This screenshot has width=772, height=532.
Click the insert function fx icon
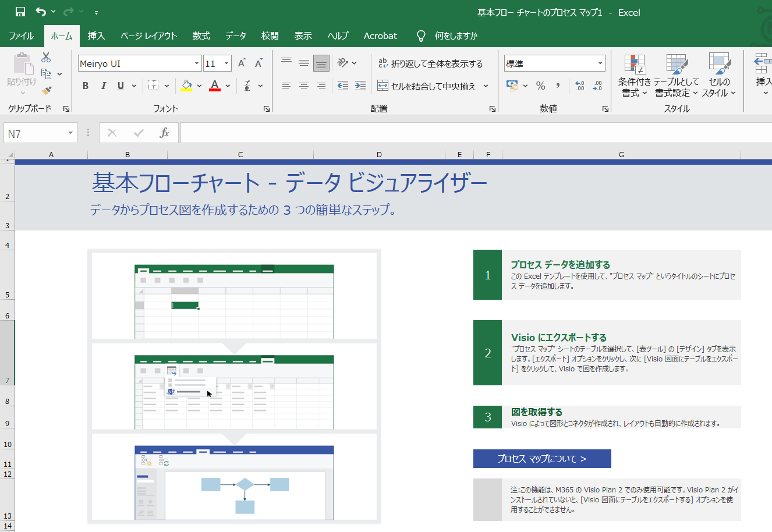coord(164,133)
